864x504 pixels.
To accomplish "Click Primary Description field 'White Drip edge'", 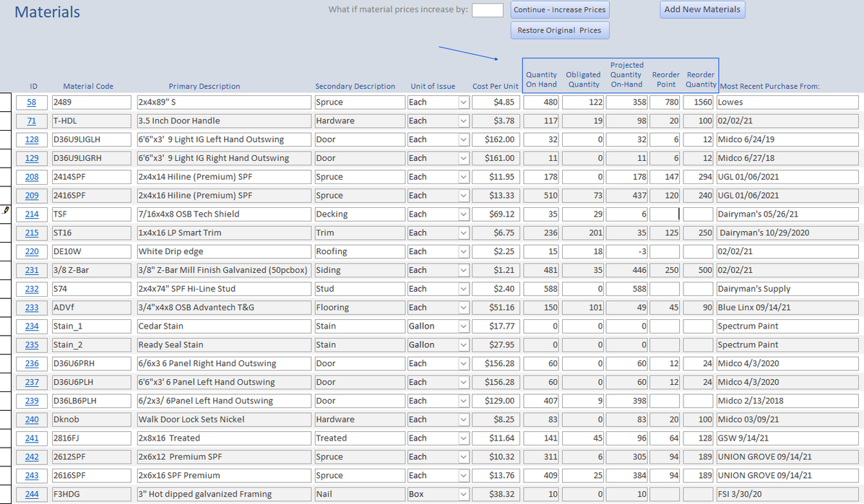I will tap(223, 252).
